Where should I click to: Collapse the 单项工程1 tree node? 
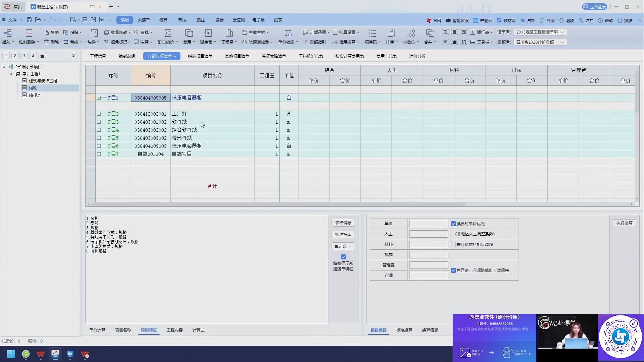click(x=11, y=73)
